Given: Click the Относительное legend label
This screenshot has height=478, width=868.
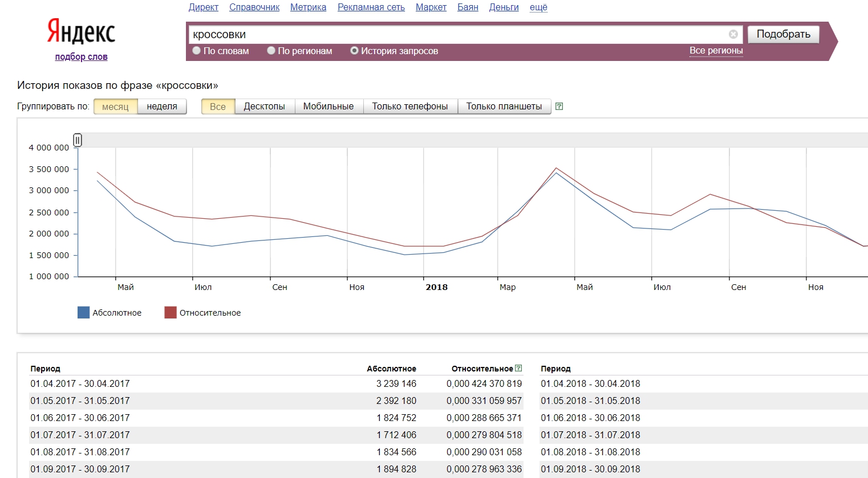Looking at the screenshot, I should (x=210, y=313).
